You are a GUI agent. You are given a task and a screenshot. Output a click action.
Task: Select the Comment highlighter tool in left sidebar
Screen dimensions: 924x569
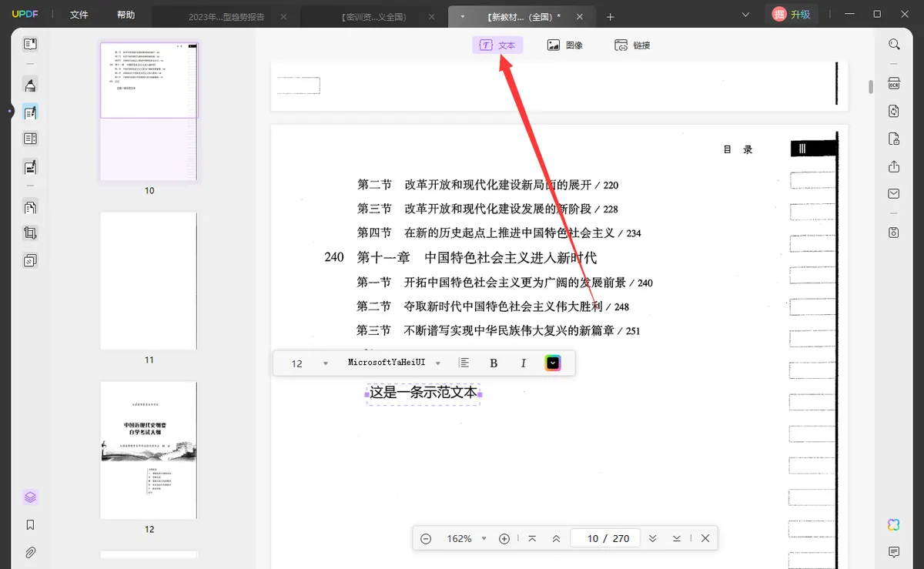click(x=30, y=85)
